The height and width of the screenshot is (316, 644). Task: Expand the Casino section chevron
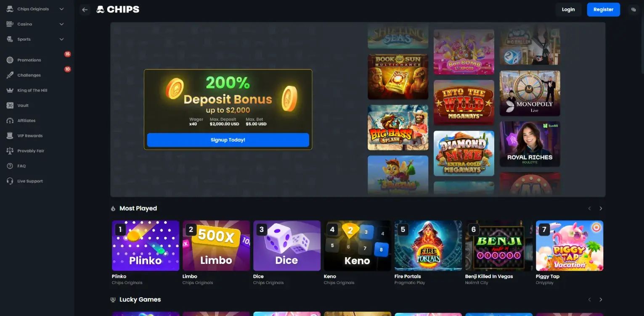[61, 24]
